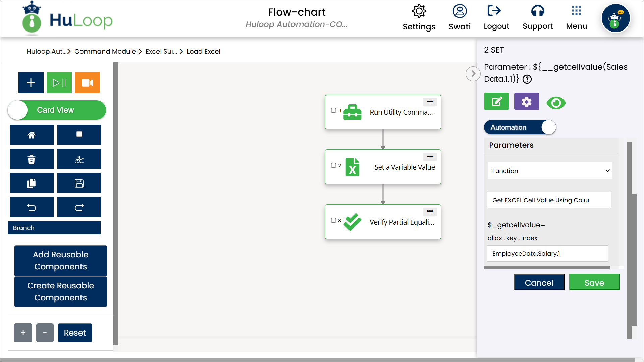Click the undo arrow icon
Screen dimensions: 644x362
(x=32, y=207)
